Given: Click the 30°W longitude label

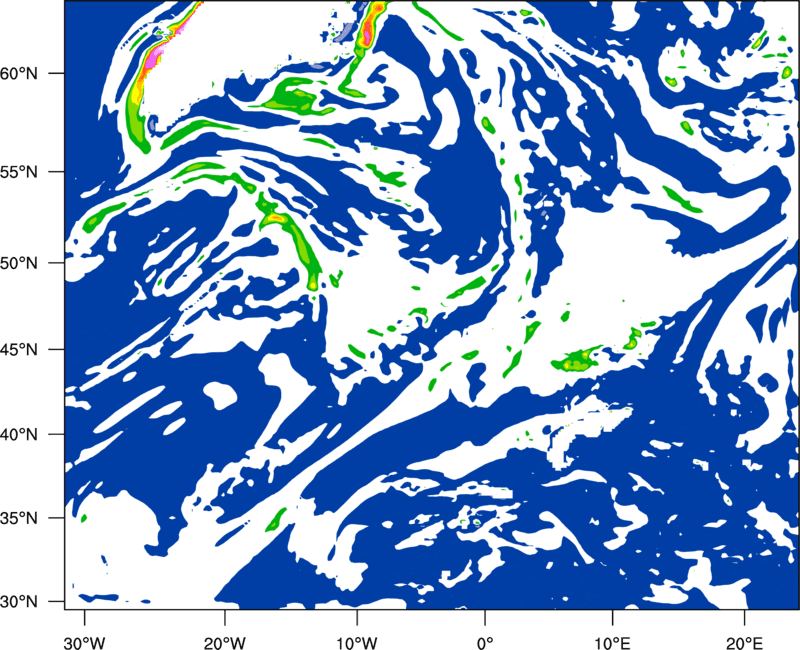Looking at the screenshot, I should click(84, 642).
